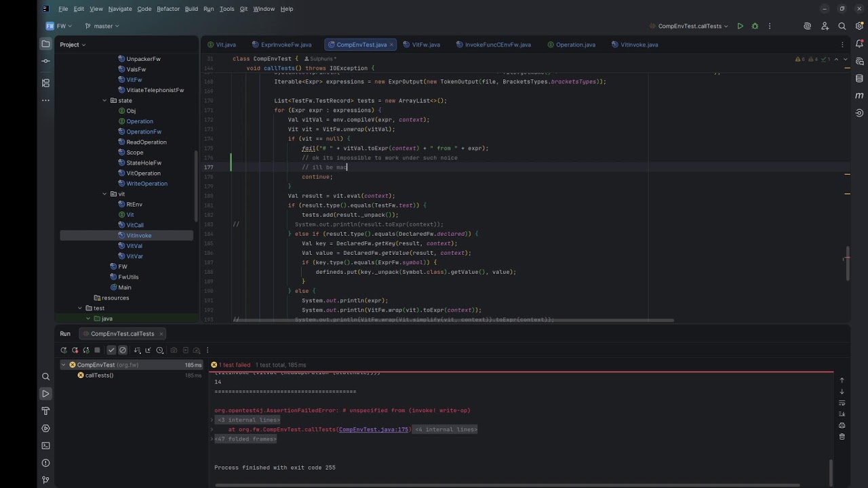The image size is (868, 488).
Task: Rerun failed tests in the Run toolbar
Action: click(x=75, y=350)
